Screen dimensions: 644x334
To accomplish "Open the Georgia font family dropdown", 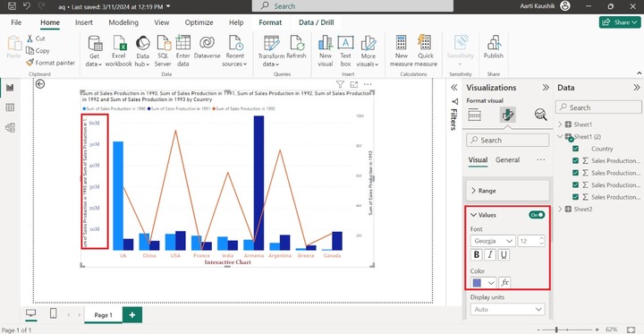I will [493, 241].
